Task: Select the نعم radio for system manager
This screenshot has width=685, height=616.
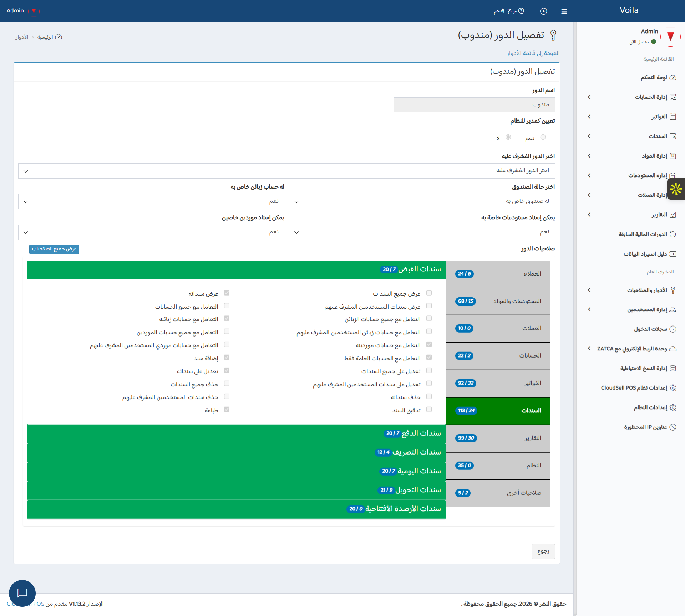Action: 543,137
